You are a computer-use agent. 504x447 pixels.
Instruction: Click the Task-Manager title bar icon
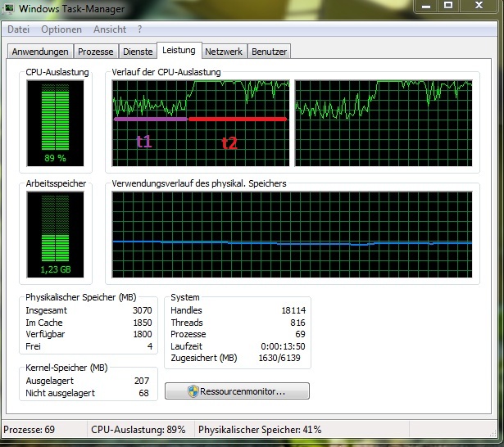coord(8,8)
